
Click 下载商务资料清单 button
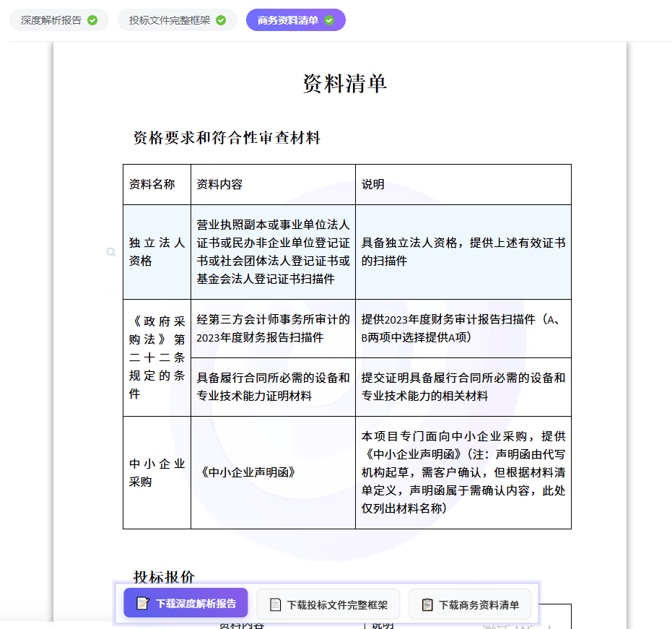tap(470, 604)
